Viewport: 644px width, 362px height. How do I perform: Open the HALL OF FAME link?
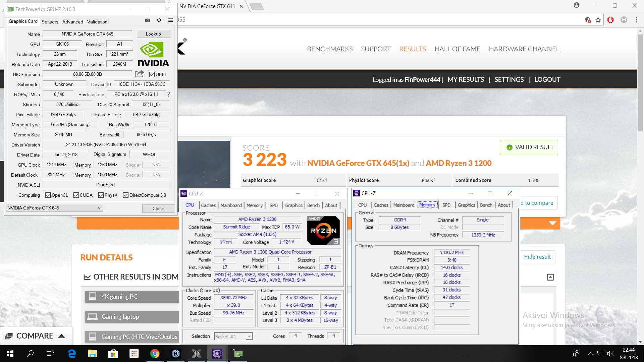[x=457, y=49]
